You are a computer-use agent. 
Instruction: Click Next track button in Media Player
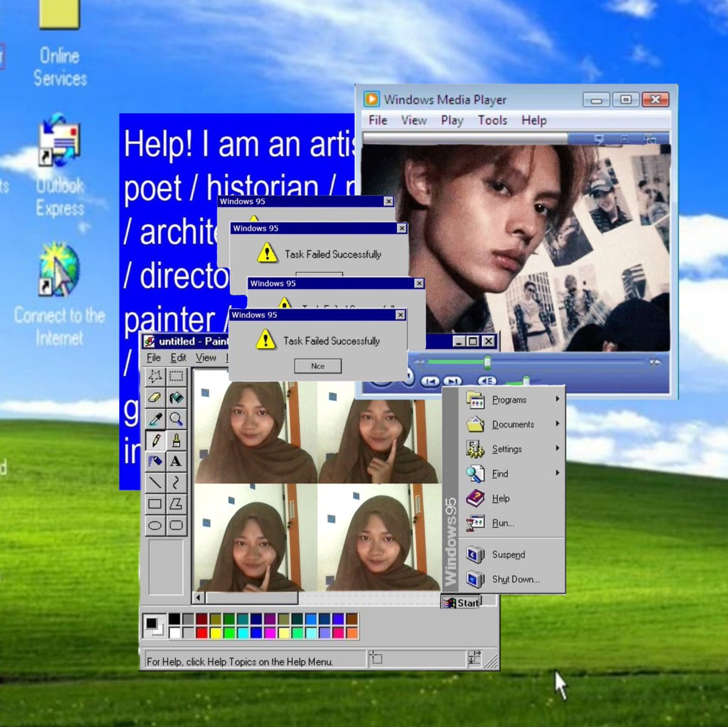click(x=452, y=381)
